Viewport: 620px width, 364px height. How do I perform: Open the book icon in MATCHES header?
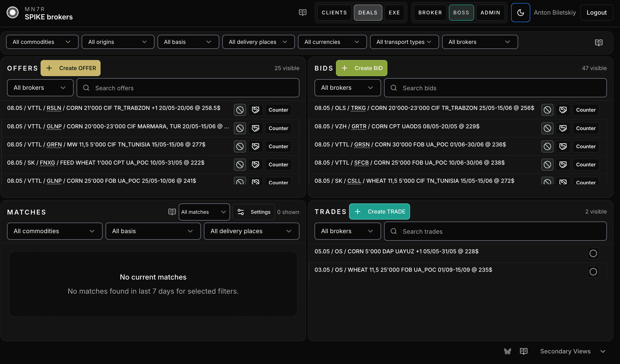click(x=172, y=212)
